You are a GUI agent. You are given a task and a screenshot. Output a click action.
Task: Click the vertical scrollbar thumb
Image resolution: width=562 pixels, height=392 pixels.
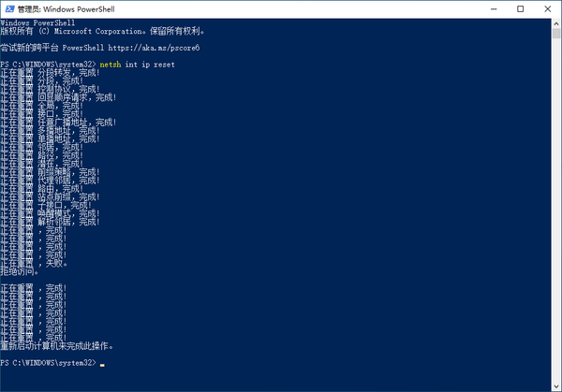click(555, 34)
